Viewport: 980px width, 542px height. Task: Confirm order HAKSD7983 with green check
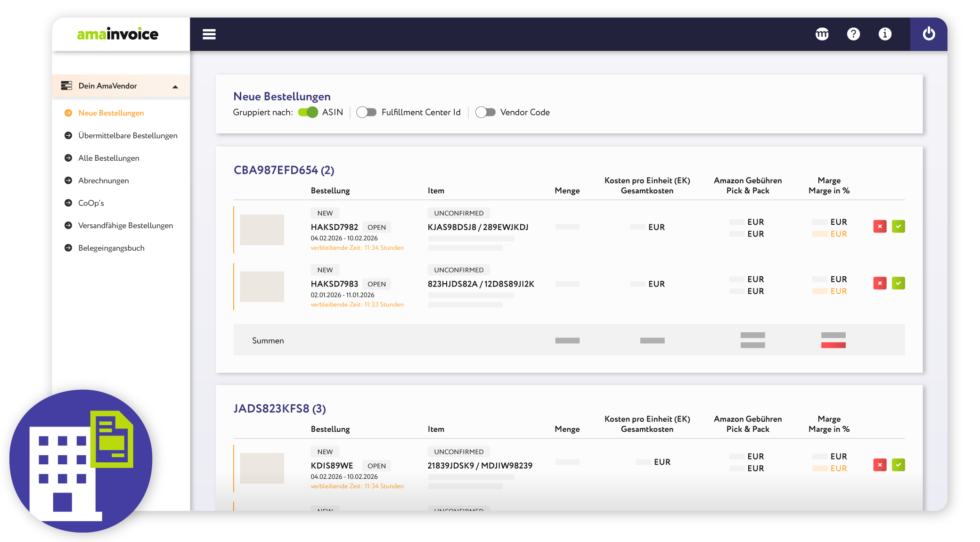pyautogui.click(x=898, y=283)
